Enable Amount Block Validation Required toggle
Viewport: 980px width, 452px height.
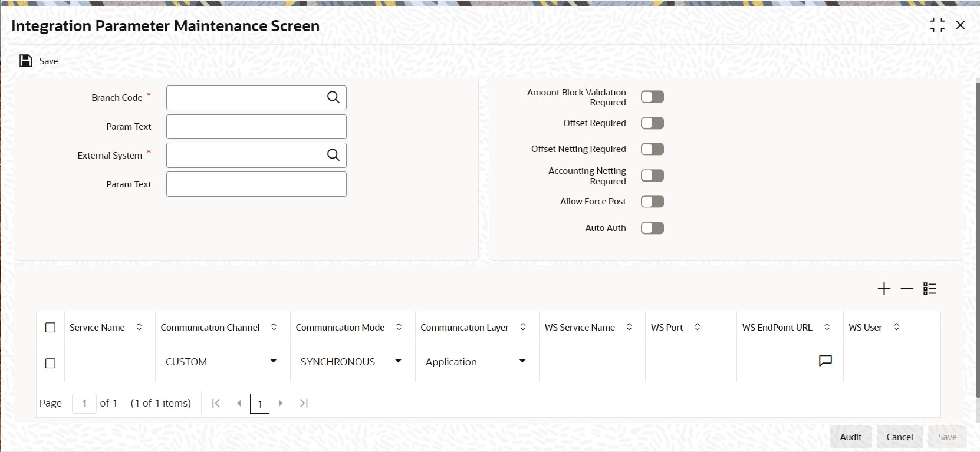click(x=652, y=97)
